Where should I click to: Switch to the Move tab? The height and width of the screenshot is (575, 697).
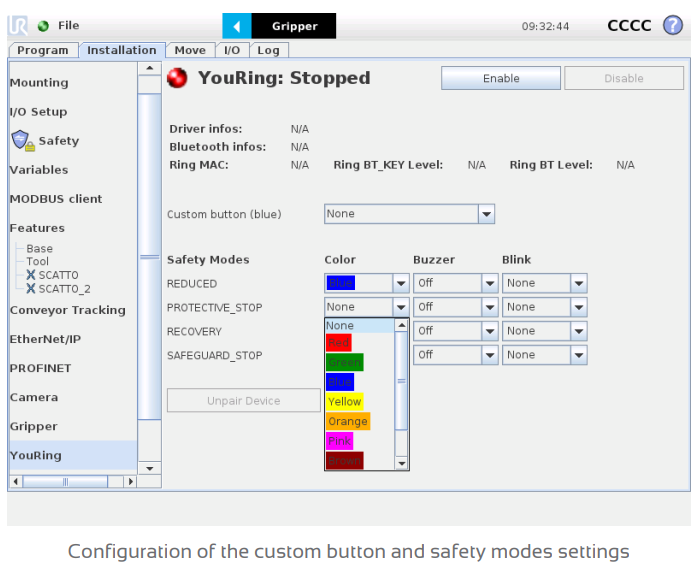[190, 50]
